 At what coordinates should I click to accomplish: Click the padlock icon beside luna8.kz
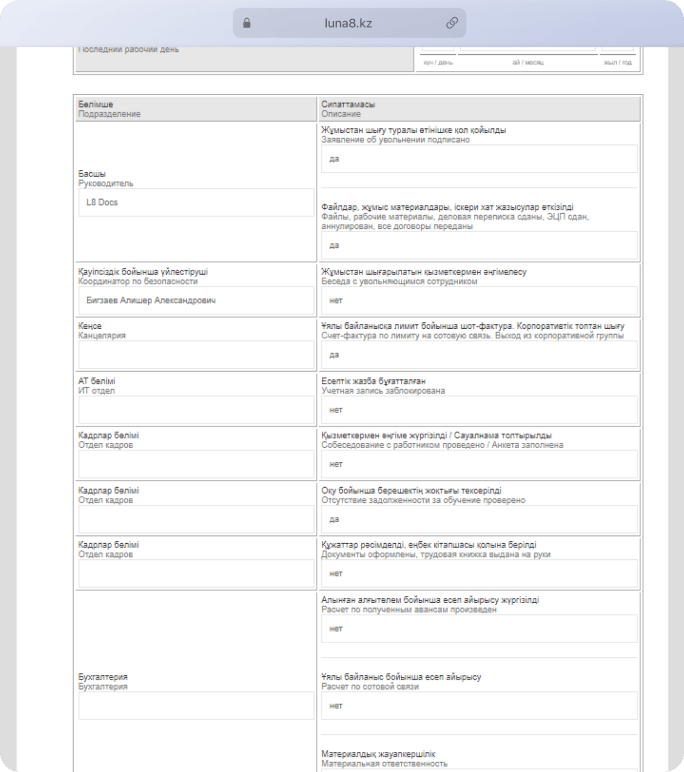click(x=247, y=23)
